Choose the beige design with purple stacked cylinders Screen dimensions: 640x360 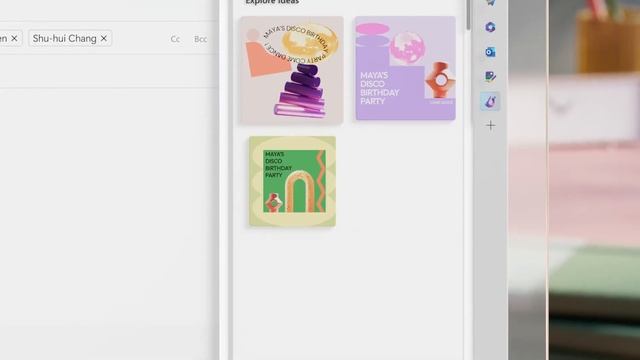tap(291, 70)
